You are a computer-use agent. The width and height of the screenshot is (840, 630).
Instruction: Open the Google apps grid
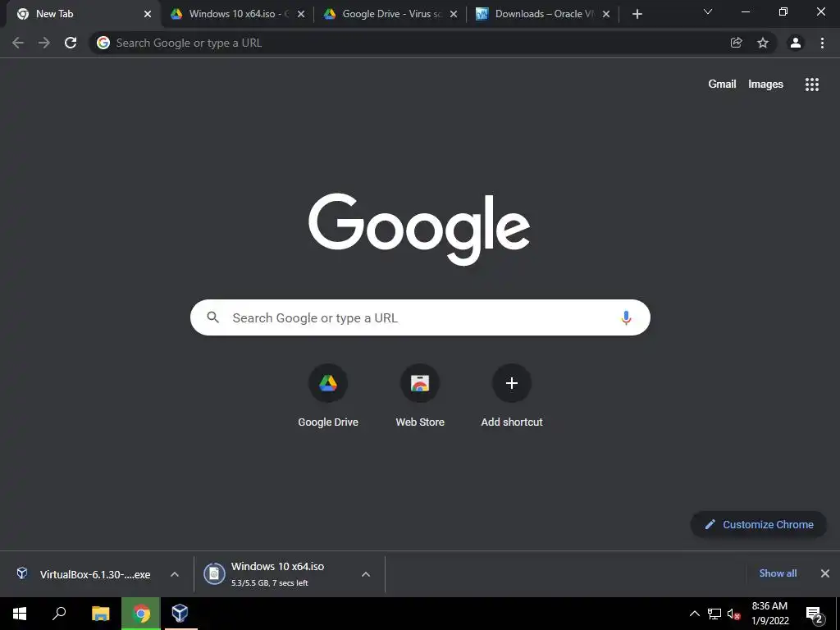point(811,84)
